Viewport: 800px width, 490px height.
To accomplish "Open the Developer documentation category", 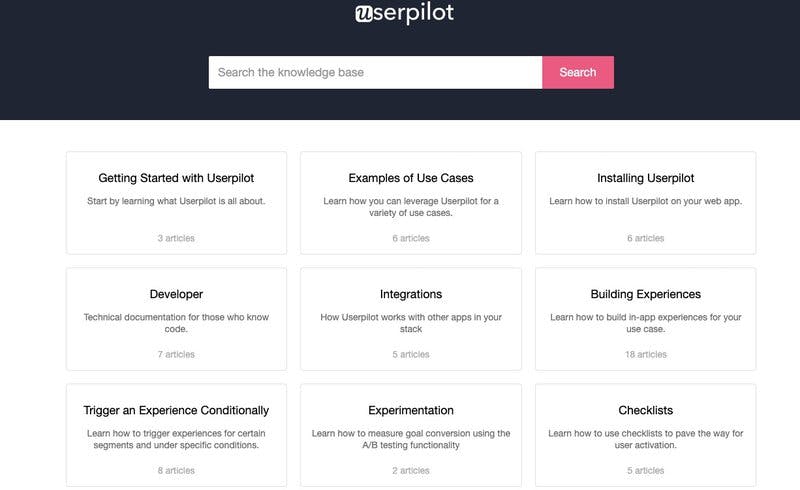I will click(x=176, y=294).
